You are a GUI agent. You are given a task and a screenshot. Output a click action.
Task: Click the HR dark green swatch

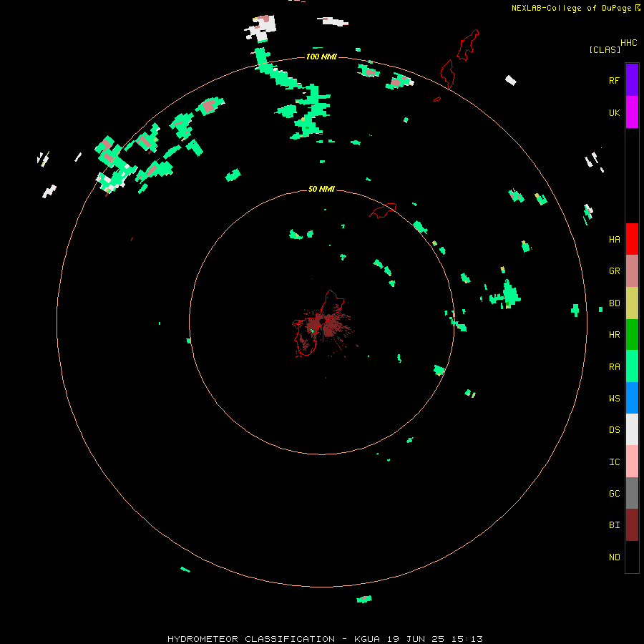(632, 335)
